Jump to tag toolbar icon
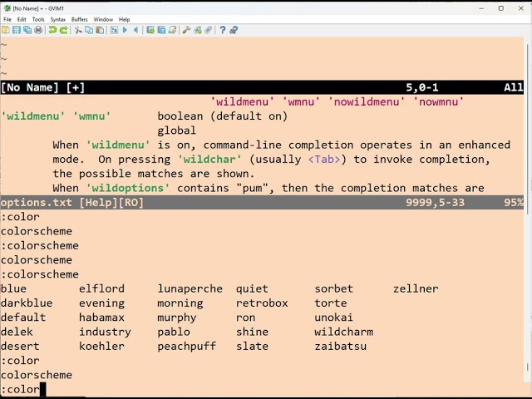The image size is (532, 399). pyautogui.click(x=209, y=30)
